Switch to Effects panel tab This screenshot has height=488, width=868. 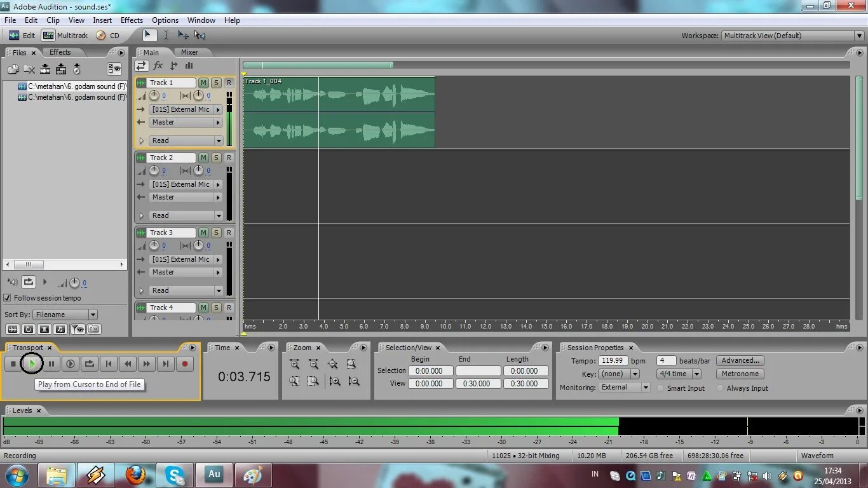[60, 52]
